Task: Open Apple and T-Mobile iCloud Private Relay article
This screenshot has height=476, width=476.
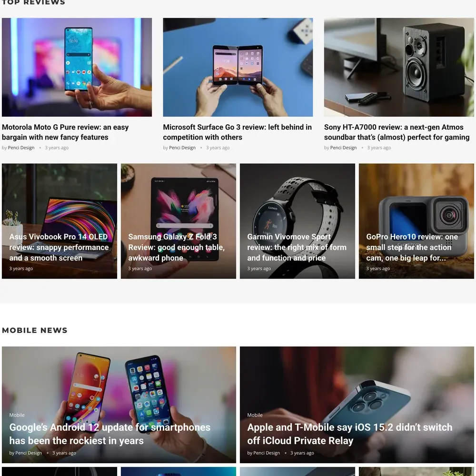Action: click(x=350, y=434)
